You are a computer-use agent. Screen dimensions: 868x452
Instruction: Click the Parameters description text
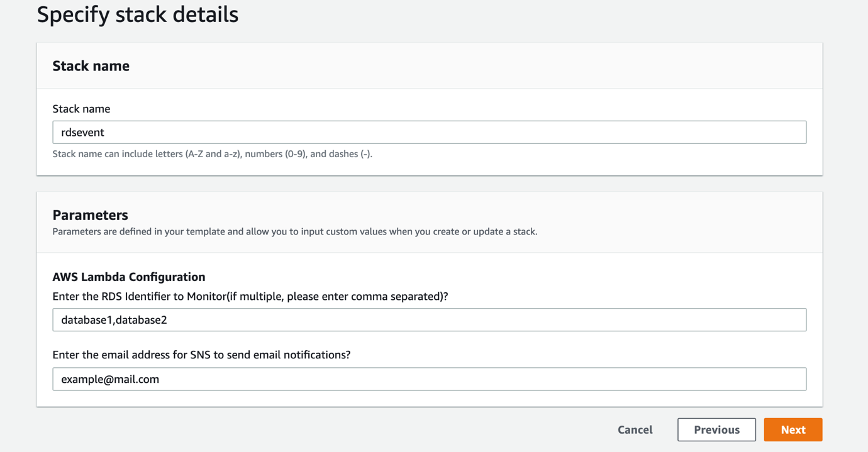tap(294, 231)
